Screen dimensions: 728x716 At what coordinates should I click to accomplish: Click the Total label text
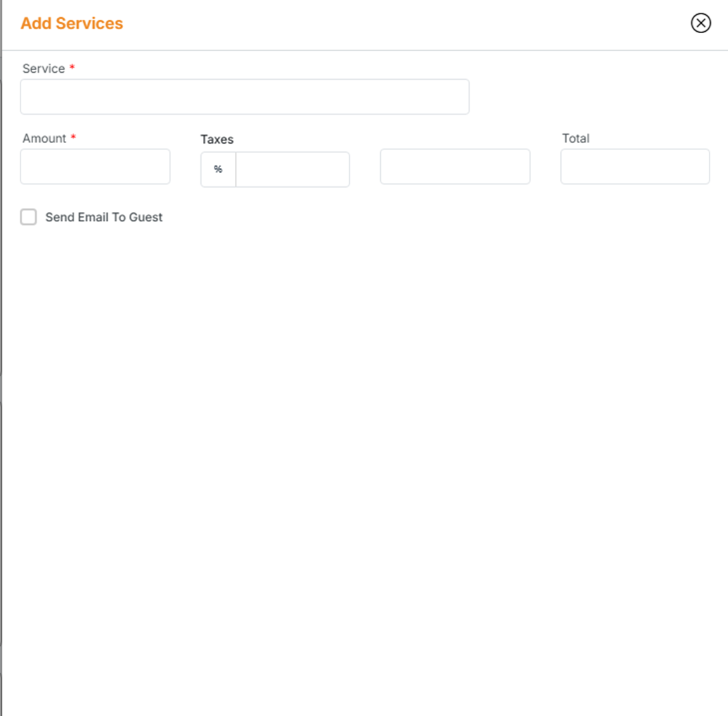(576, 138)
